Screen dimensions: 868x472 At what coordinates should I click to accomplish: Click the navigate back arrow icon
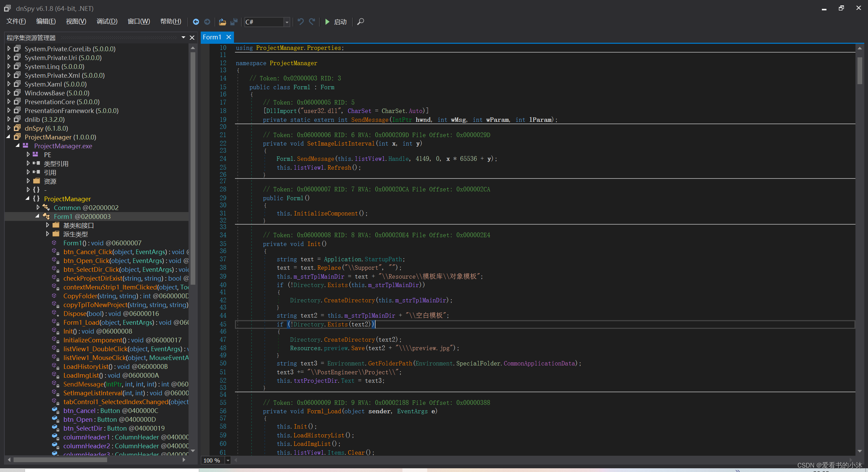196,22
